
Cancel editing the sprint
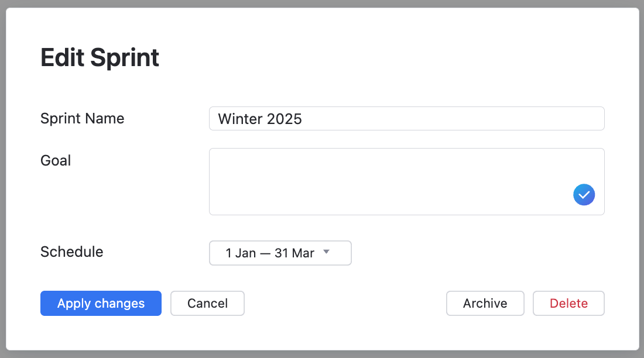click(207, 303)
